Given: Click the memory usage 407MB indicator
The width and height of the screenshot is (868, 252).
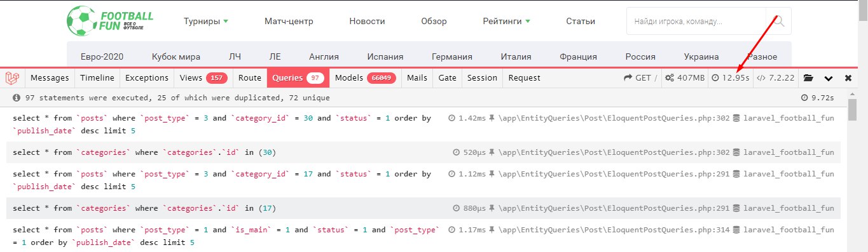Looking at the screenshot, I should pos(685,78).
